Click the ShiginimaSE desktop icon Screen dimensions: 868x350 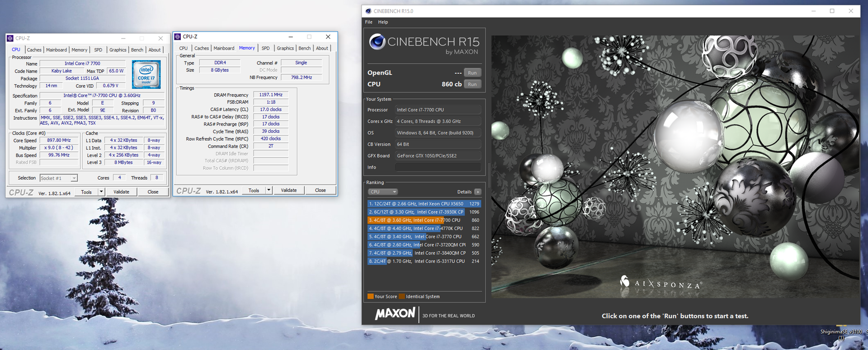841,332
